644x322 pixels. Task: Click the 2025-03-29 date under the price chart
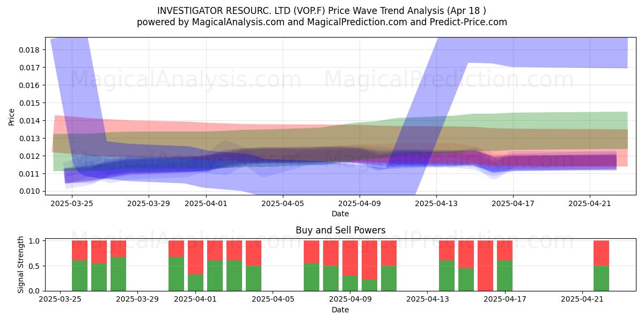pyautogui.click(x=149, y=204)
